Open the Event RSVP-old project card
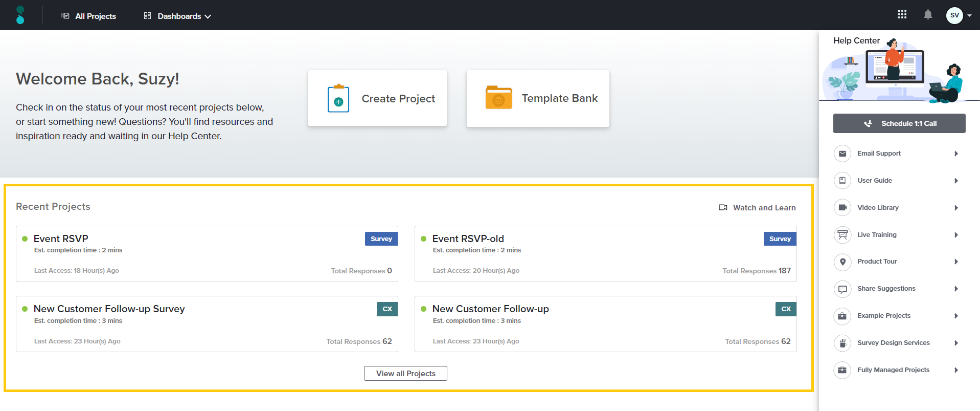Screen dimensions: 980x411 coord(605,254)
